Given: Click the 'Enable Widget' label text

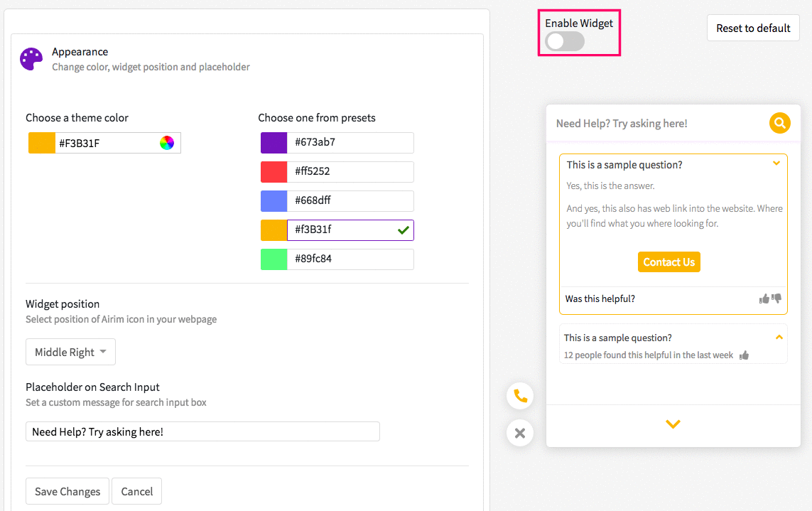Looking at the screenshot, I should click(579, 23).
